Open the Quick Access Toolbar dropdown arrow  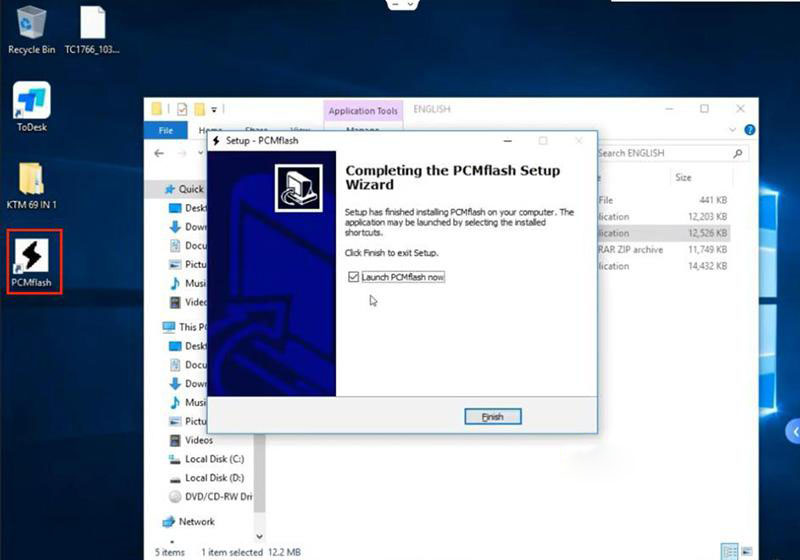214,110
